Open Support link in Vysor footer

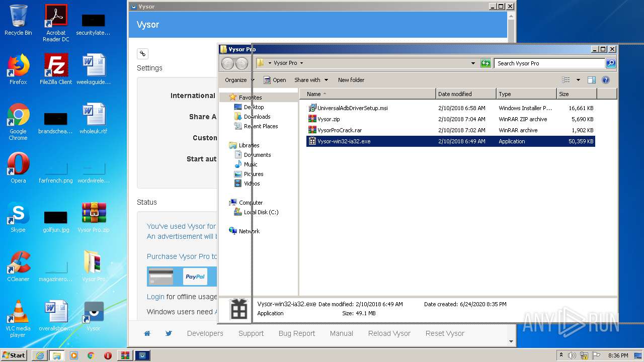point(251,333)
